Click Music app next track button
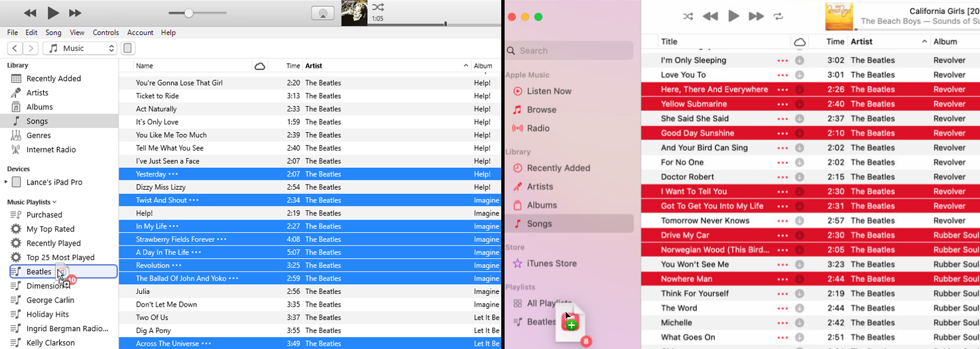The height and width of the screenshot is (349, 980). click(x=756, y=16)
